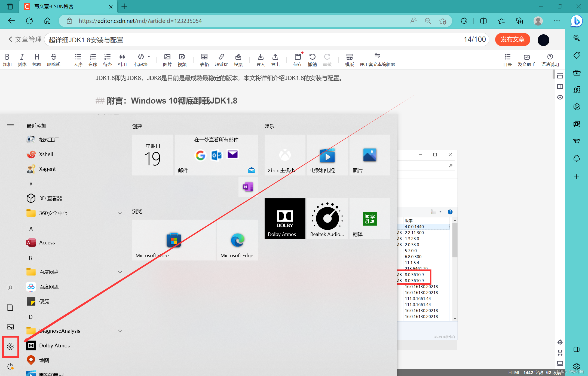Insert an image (图片)
The height and width of the screenshot is (376, 588).
(x=167, y=60)
